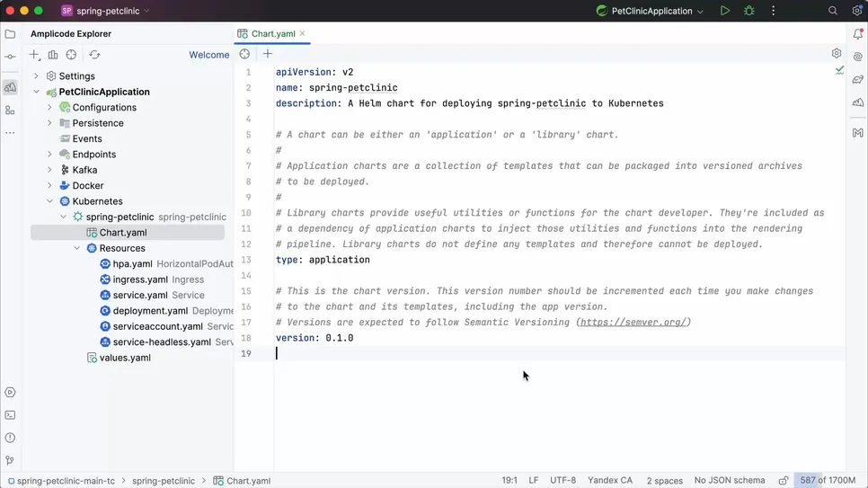Open service.yaml resource
Screen dimensions: 868x488
(x=140, y=295)
